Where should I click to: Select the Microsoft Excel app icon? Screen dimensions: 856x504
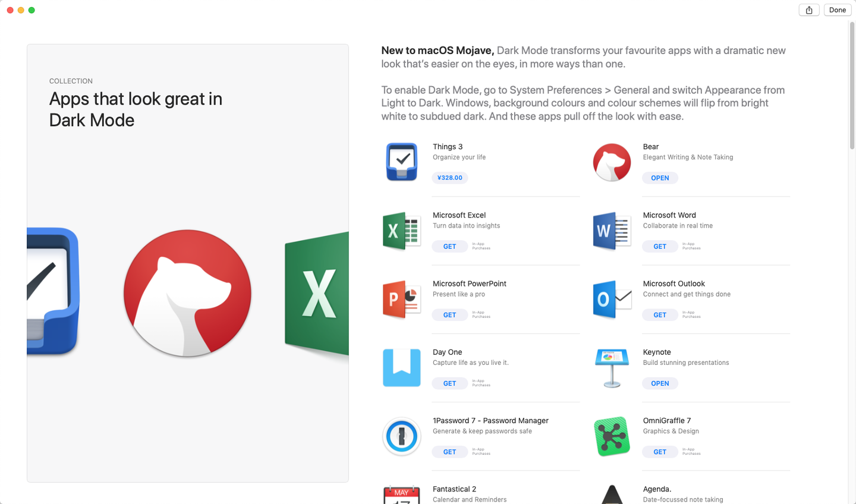[x=402, y=231]
